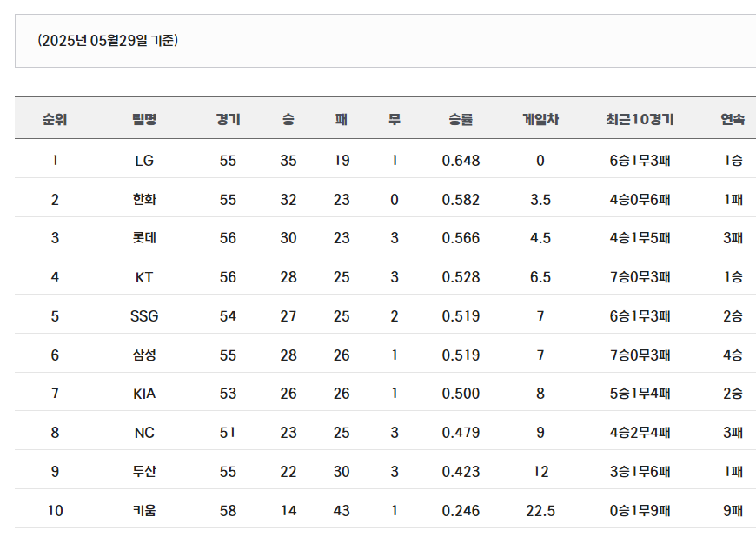Select the KT team name
Viewport: 756px width, 537px height.
pos(144,277)
